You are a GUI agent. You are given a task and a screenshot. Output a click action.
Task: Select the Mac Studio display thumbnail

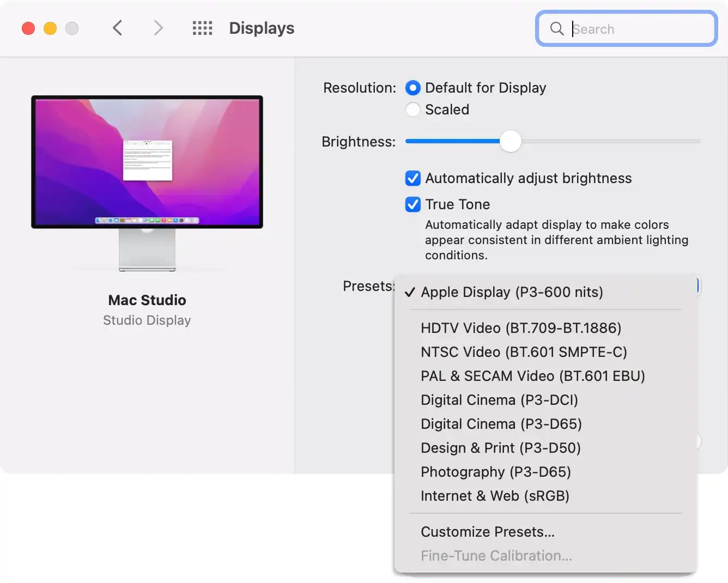tap(147, 162)
